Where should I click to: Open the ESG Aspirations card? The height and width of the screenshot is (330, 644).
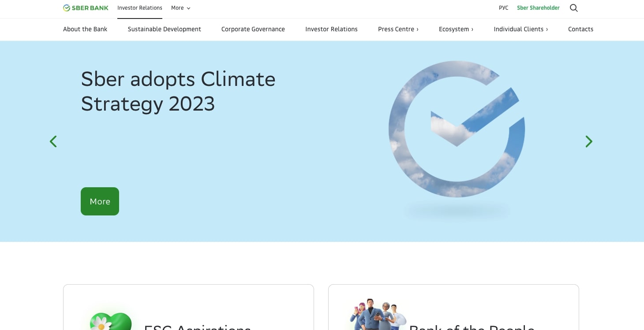point(188,307)
